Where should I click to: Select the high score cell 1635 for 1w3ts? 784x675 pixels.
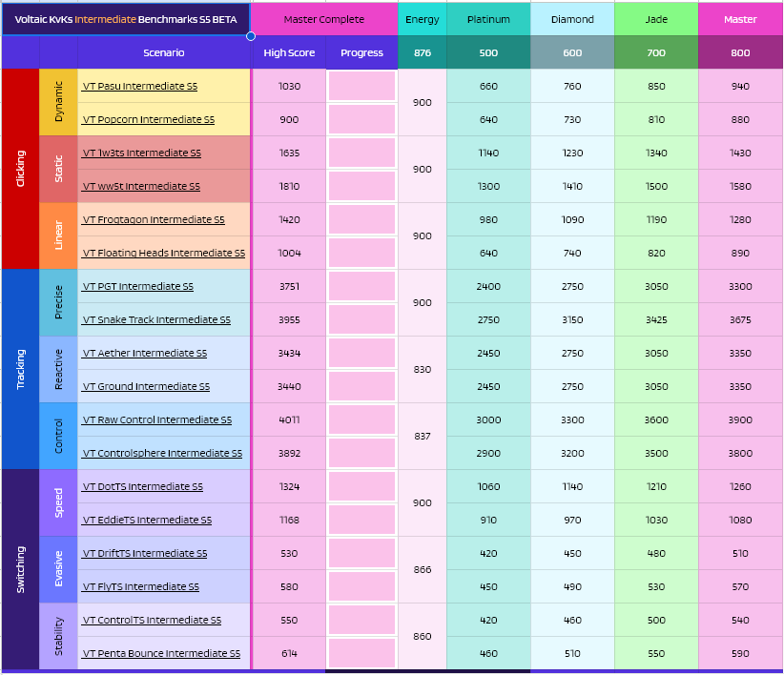click(x=289, y=153)
